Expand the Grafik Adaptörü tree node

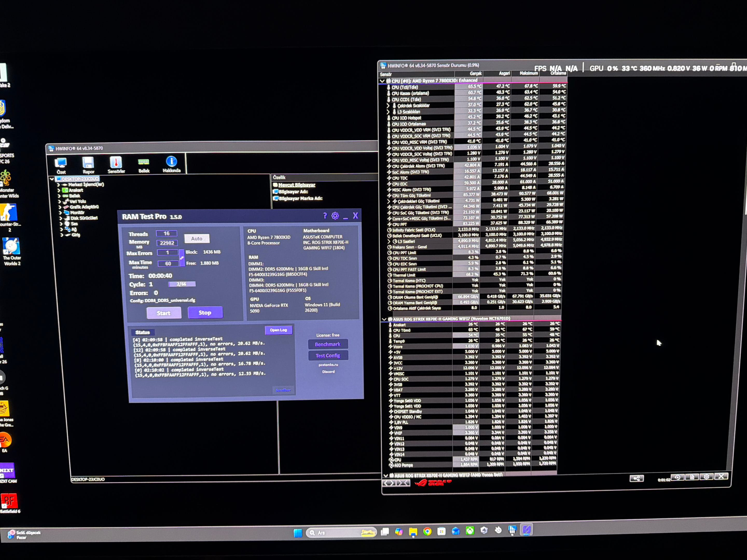pyautogui.click(x=60, y=207)
